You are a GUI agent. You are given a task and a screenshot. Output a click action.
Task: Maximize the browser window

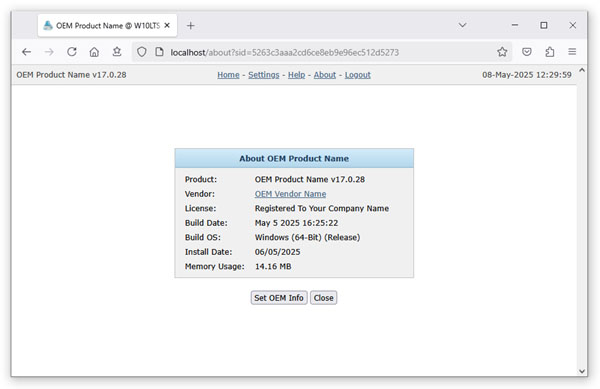pyautogui.click(x=543, y=25)
